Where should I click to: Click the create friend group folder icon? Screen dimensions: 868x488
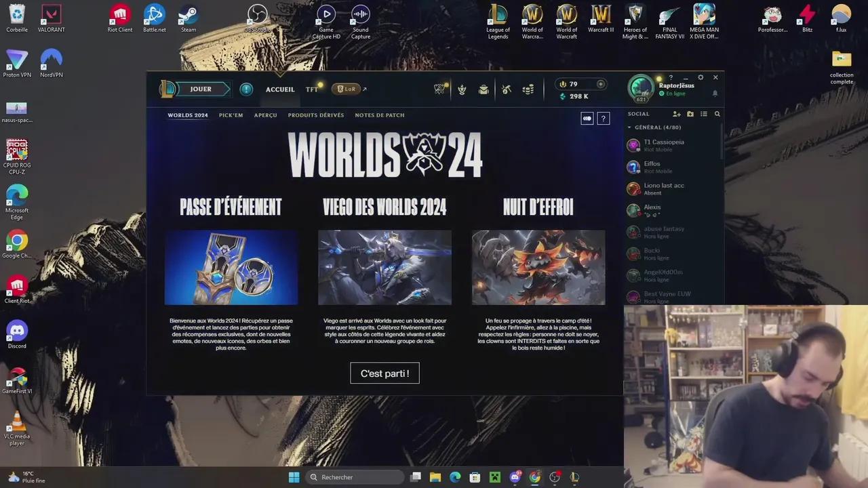690,114
